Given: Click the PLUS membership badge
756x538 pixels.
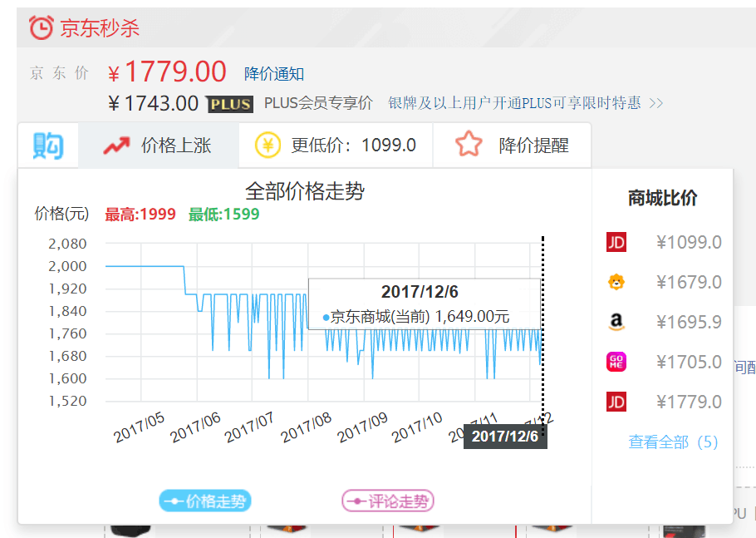Looking at the screenshot, I should click(230, 104).
